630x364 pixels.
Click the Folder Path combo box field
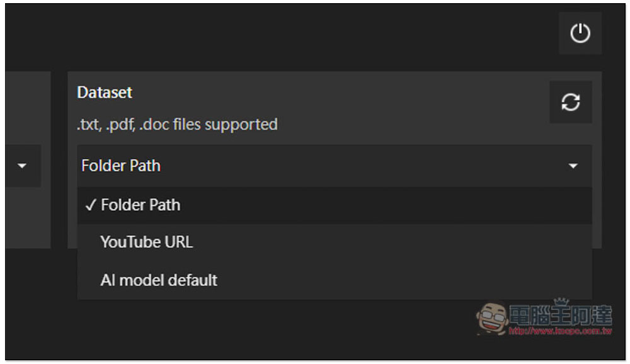pos(335,166)
